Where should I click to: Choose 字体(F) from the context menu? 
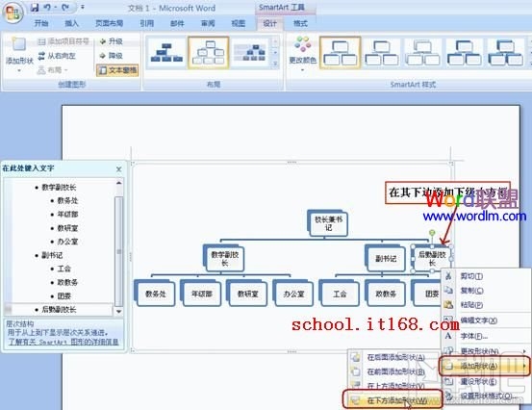pyautogui.click(x=485, y=336)
